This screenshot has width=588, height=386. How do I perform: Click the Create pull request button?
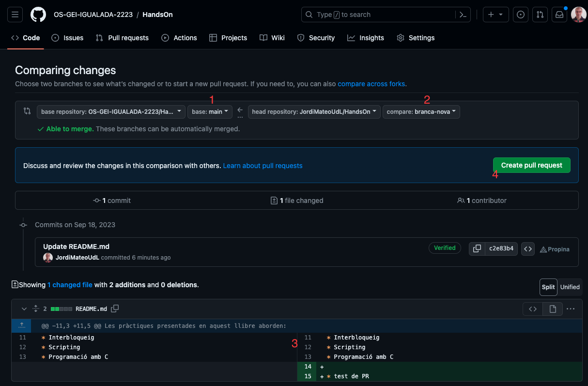(532, 165)
